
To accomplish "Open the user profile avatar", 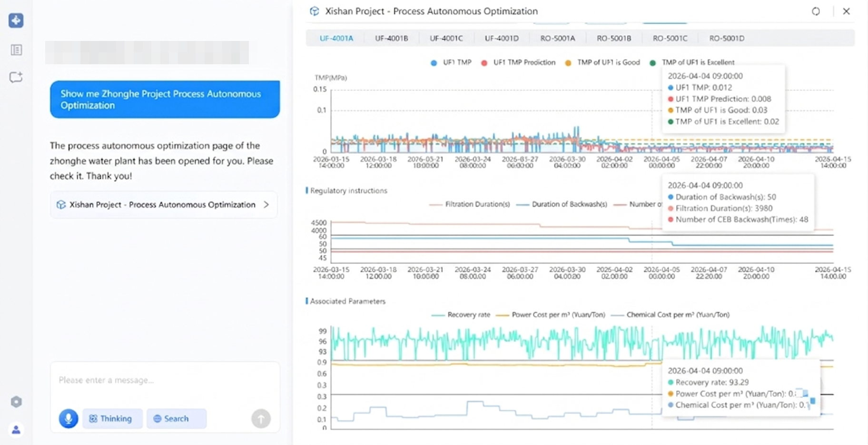I will coord(16,430).
